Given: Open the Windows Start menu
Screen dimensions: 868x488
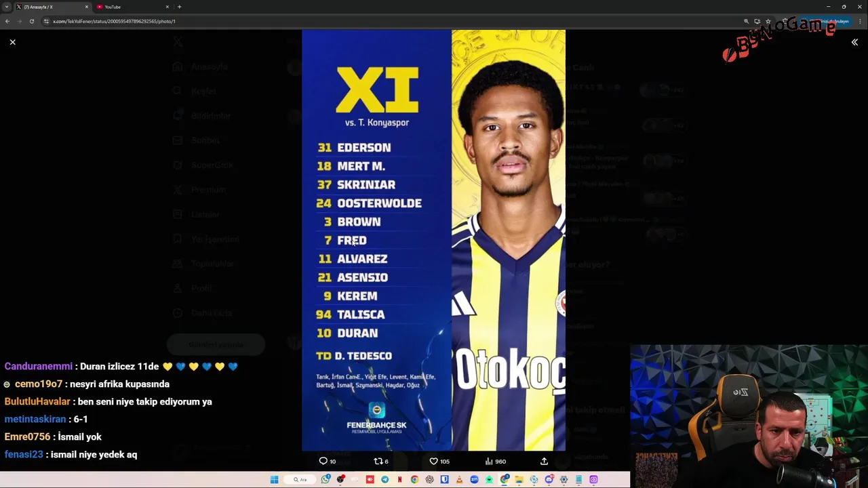Looking at the screenshot, I should 274,479.
